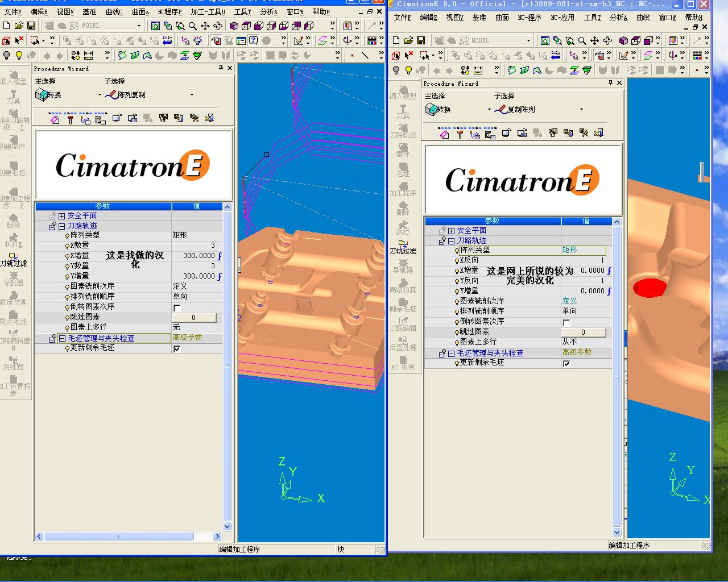Toggle 倒转图素次序 checkbox in right panel
The height and width of the screenshot is (582, 728).
(566, 322)
